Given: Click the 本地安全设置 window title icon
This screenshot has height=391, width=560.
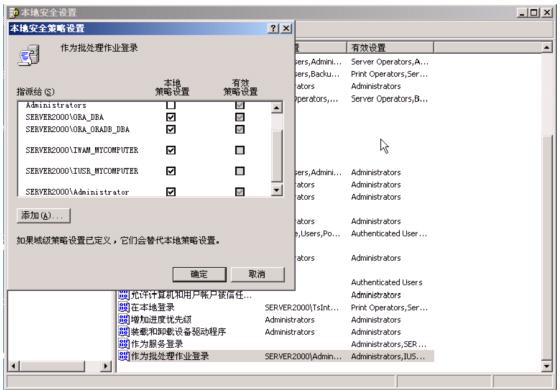Looking at the screenshot, I should [14, 12].
